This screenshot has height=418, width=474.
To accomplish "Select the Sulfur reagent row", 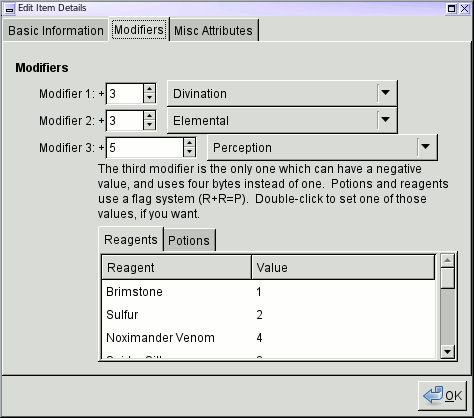I will pyautogui.click(x=268, y=315).
